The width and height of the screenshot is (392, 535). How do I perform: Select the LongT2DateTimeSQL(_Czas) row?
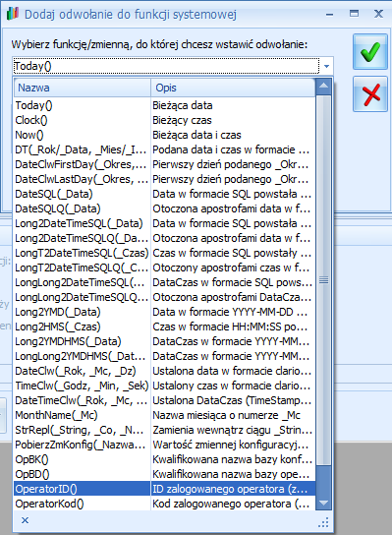[165, 253]
